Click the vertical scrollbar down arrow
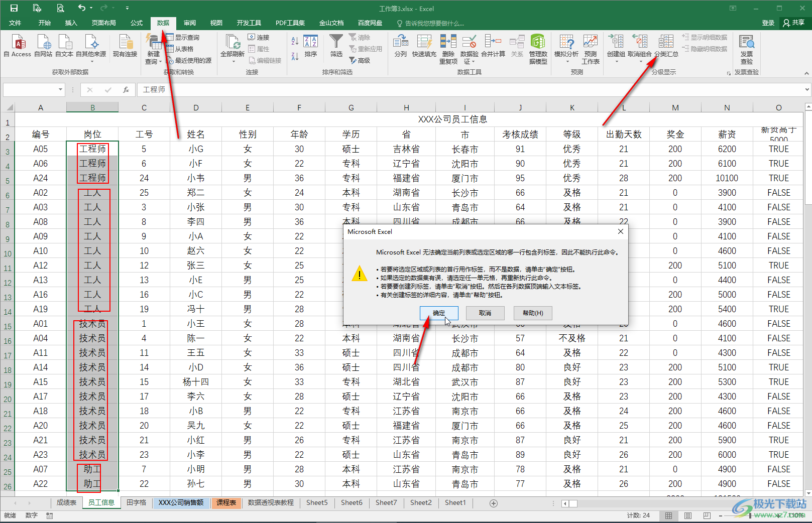 [x=808, y=493]
